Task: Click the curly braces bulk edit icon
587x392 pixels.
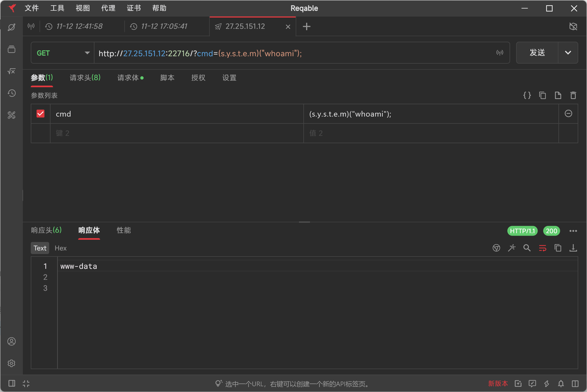Action: 527,95
